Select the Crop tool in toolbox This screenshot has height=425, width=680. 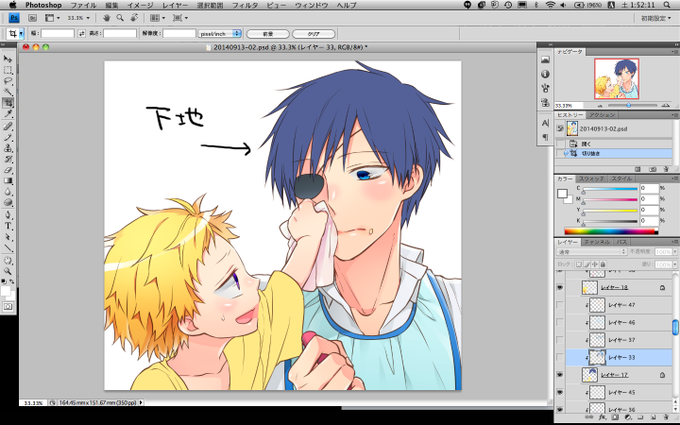point(8,103)
